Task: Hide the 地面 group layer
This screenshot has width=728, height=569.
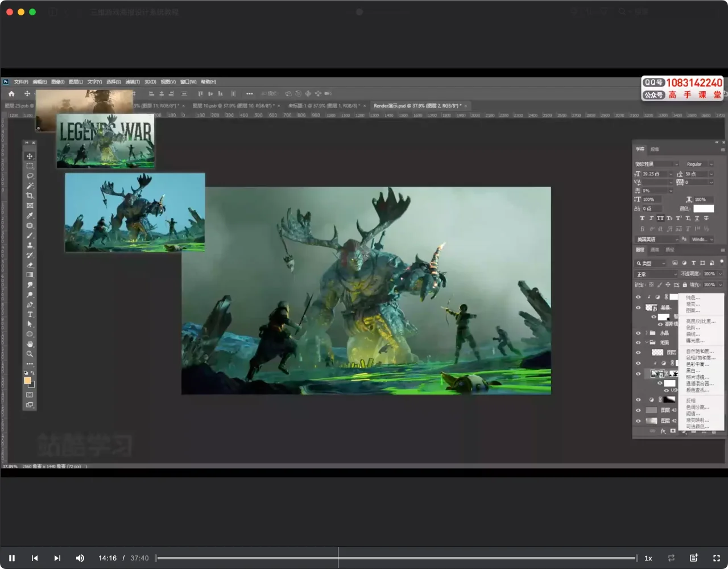Action: point(638,343)
